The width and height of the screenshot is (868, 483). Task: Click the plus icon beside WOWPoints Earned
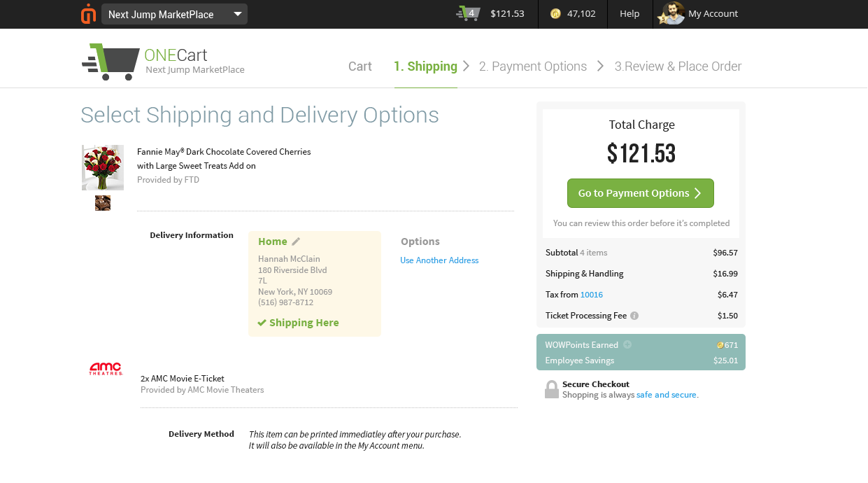pos(627,344)
